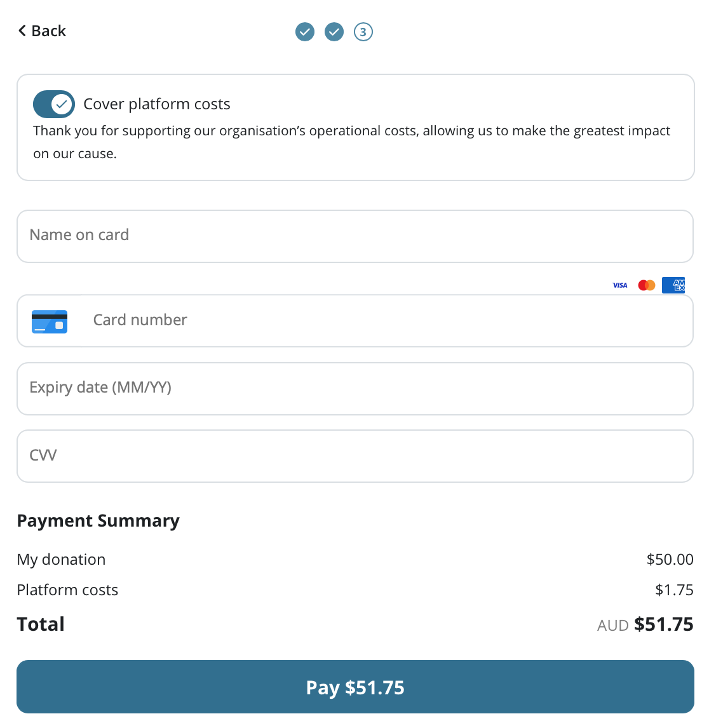The height and width of the screenshot is (728, 709).
Task: Click the "Cover platform costs" label text
Action: [157, 104]
